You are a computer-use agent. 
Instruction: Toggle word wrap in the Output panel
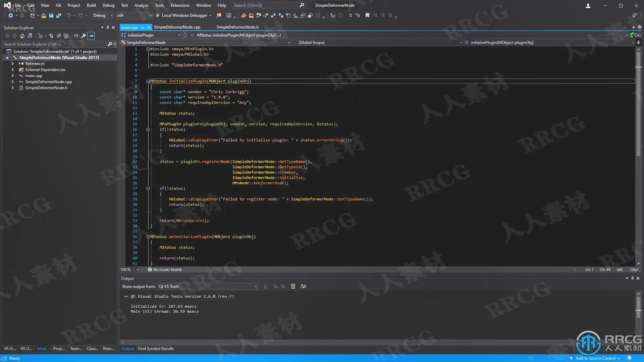click(x=303, y=286)
